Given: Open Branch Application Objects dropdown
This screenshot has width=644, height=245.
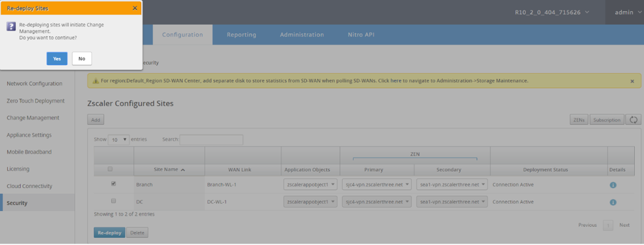Looking at the screenshot, I should [310, 185].
